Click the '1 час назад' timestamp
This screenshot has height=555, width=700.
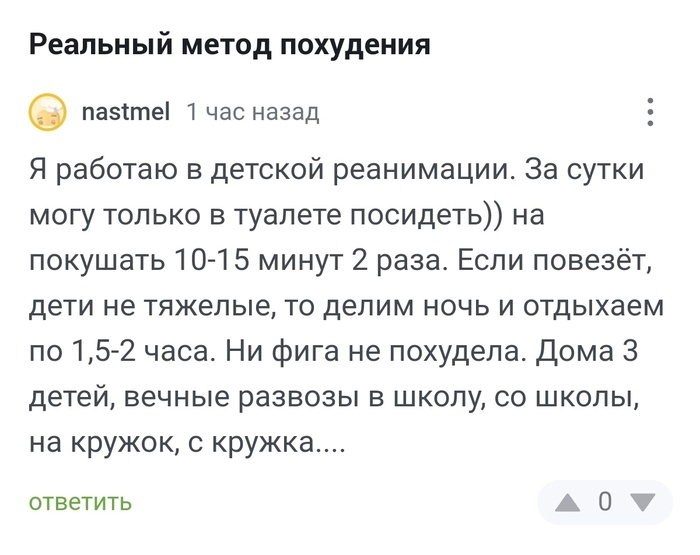pyautogui.click(x=253, y=112)
